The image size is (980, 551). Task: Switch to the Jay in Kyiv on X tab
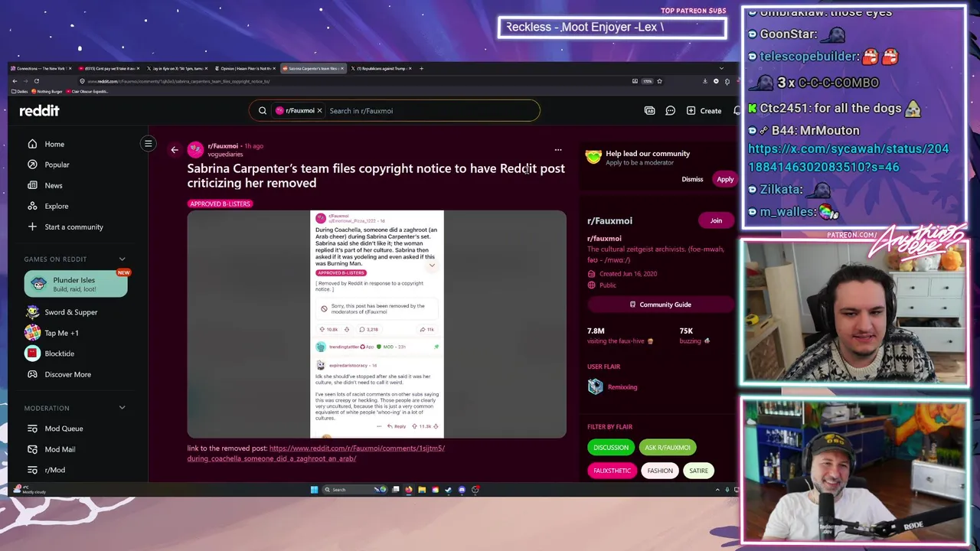click(x=177, y=68)
